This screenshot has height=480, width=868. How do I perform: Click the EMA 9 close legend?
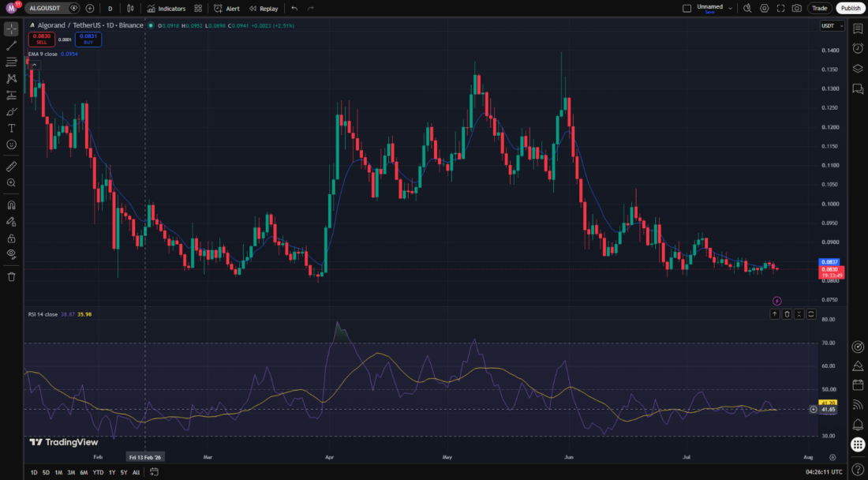43,54
